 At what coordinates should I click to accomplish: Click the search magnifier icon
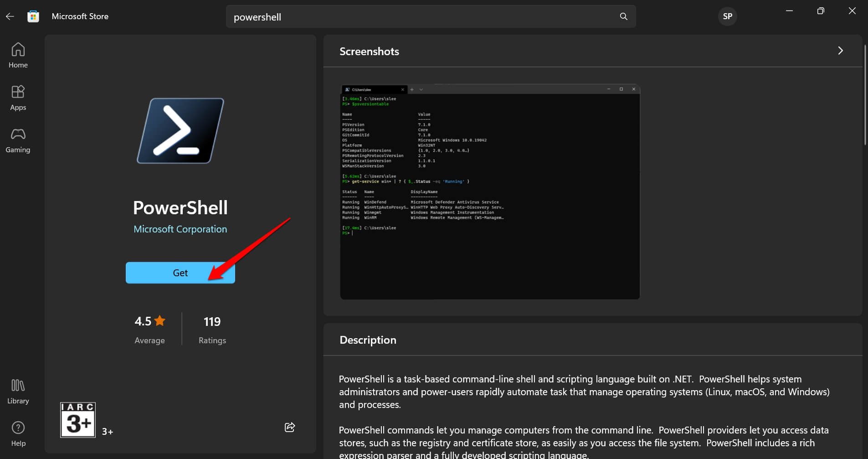(x=624, y=16)
